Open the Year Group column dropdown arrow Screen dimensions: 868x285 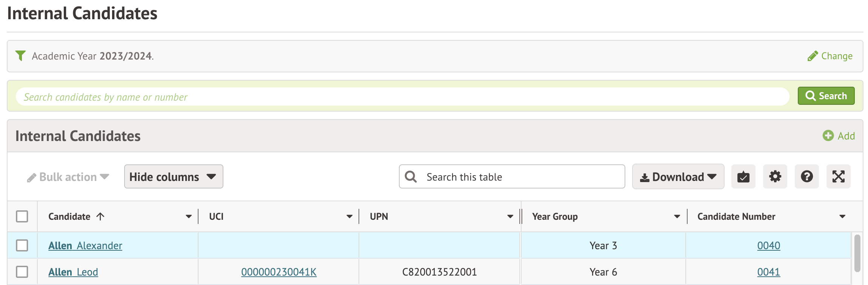point(677,217)
